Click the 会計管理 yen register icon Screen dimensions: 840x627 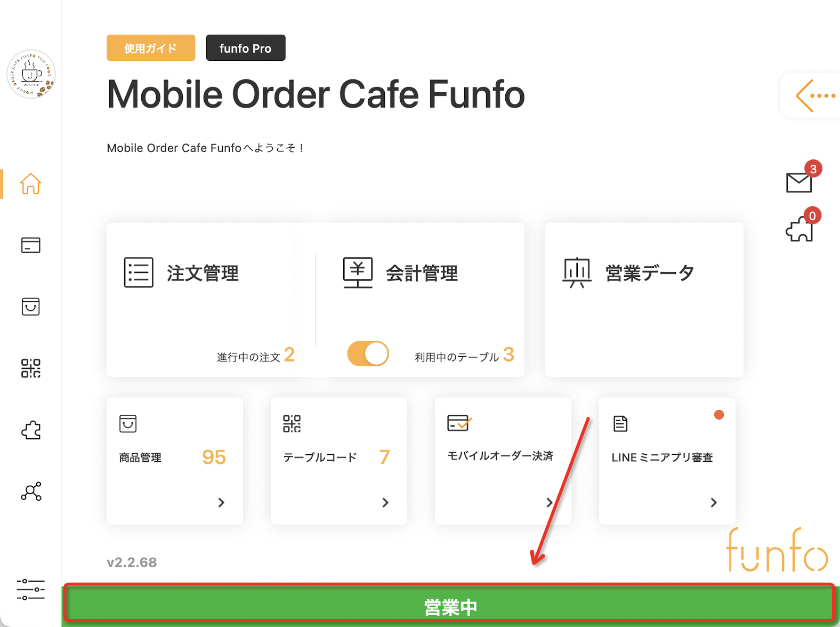click(358, 272)
